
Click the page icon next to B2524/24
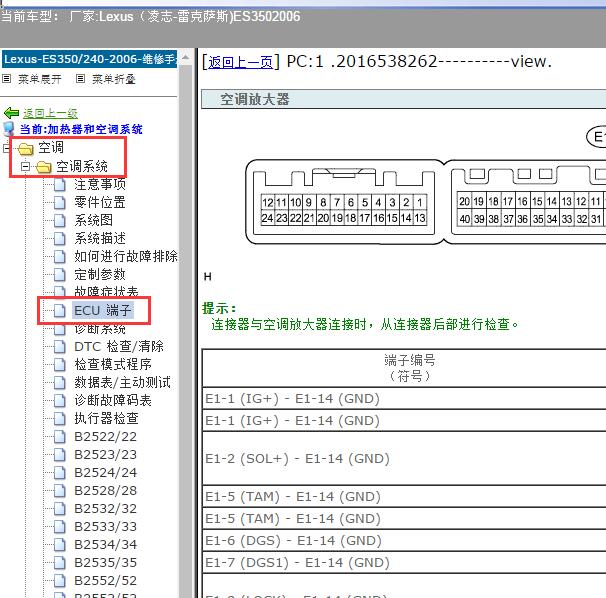[x=60, y=472]
